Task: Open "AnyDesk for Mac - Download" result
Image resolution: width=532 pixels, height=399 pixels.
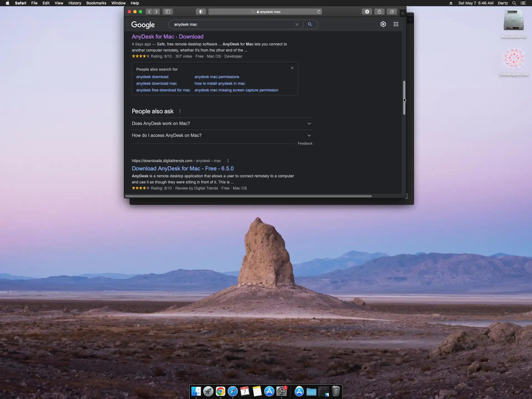Action: pyautogui.click(x=167, y=37)
